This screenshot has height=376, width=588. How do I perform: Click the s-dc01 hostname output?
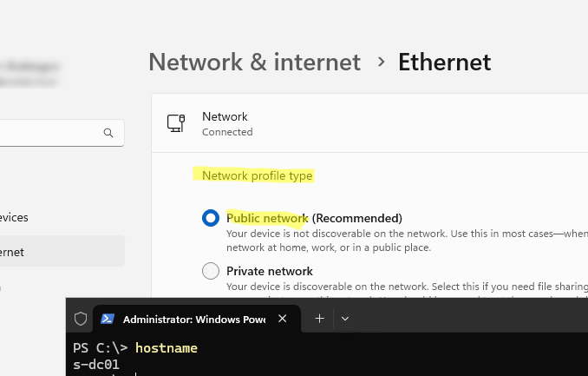pos(96,365)
